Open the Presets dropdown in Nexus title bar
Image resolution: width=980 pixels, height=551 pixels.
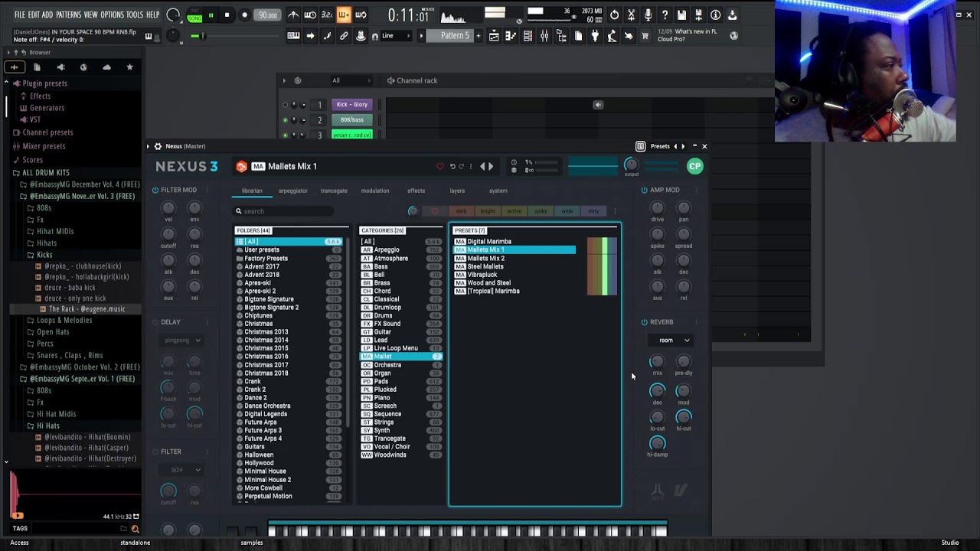(x=660, y=146)
